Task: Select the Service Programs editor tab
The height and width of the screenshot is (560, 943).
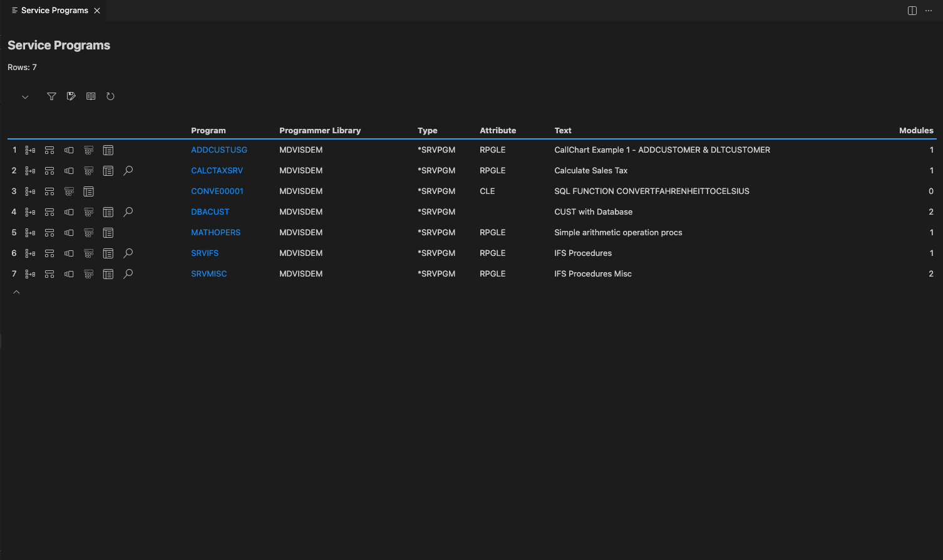Action: (x=54, y=11)
